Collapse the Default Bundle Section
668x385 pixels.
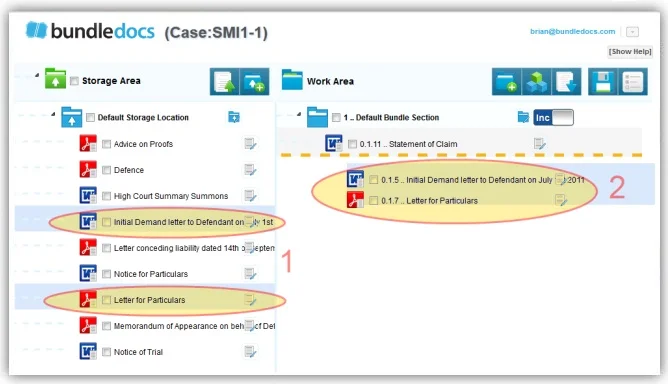pyautogui.click(x=299, y=114)
